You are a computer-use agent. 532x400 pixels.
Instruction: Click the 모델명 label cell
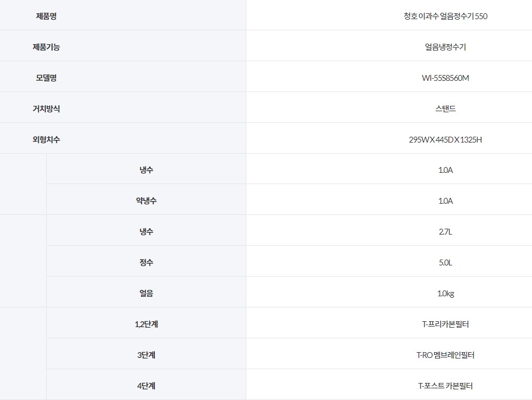pos(46,78)
